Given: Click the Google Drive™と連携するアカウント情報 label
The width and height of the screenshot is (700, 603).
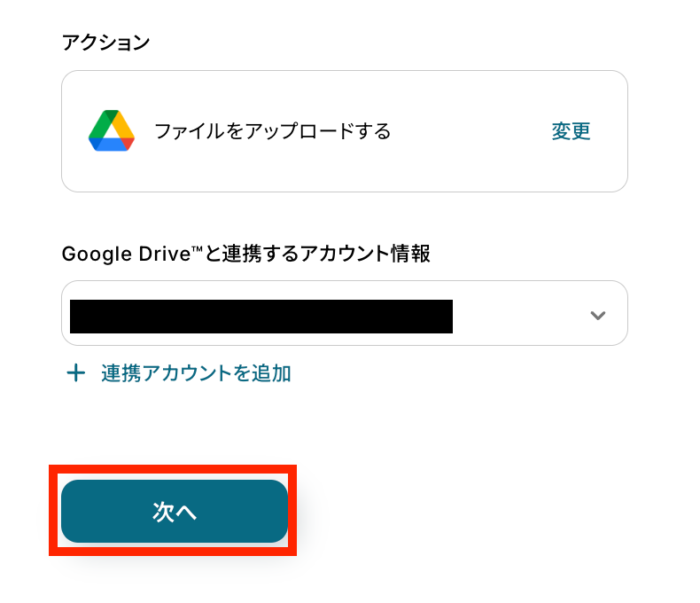Looking at the screenshot, I should click(246, 254).
